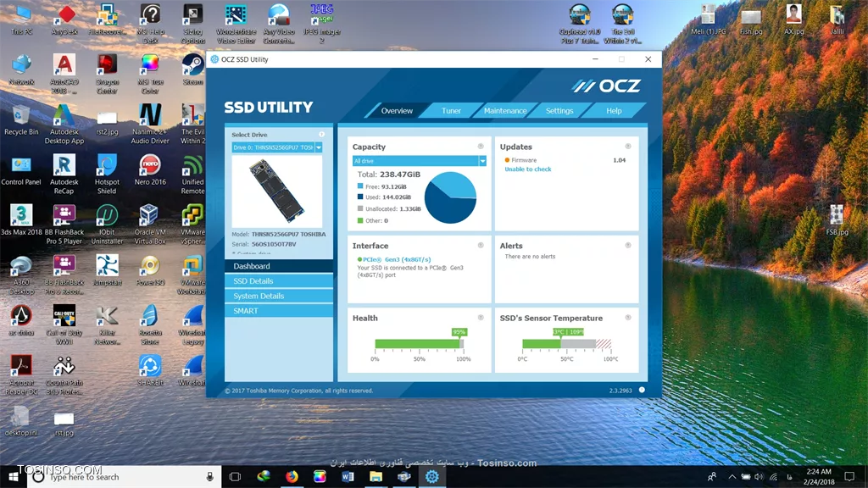Screen dimensions: 868x488
Task: Open the AutoCAD 2018 desktop icon
Action: coord(64,75)
